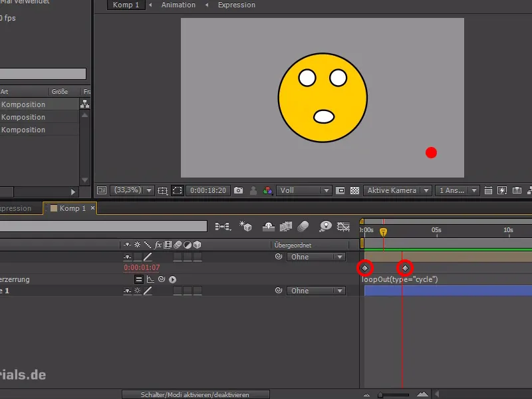Open layer 1 parent dropdown Ohne
Viewport: 532px width, 399px height.
[x=317, y=291]
